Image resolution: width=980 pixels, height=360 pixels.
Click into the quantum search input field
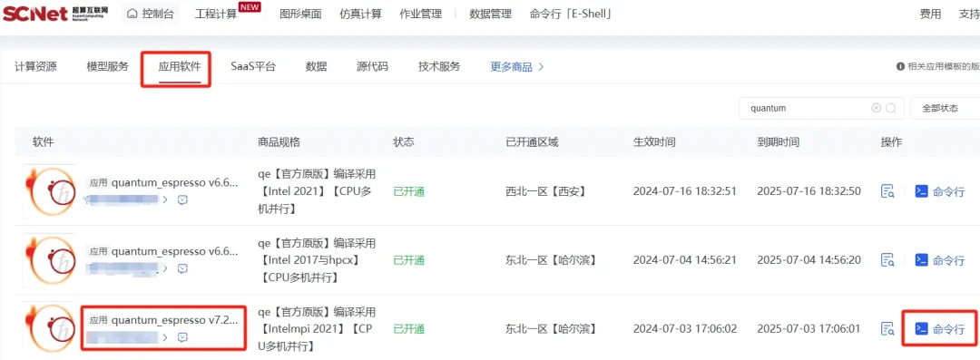807,108
